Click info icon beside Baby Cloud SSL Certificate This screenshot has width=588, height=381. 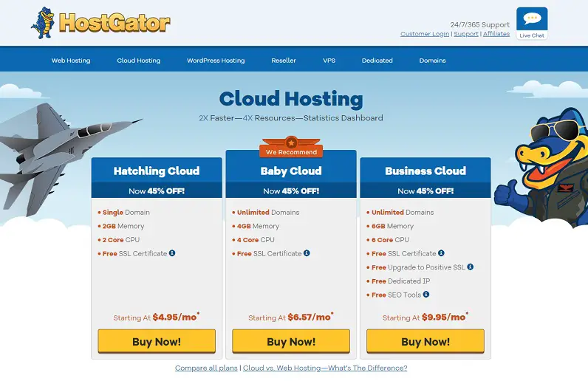[x=307, y=253]
